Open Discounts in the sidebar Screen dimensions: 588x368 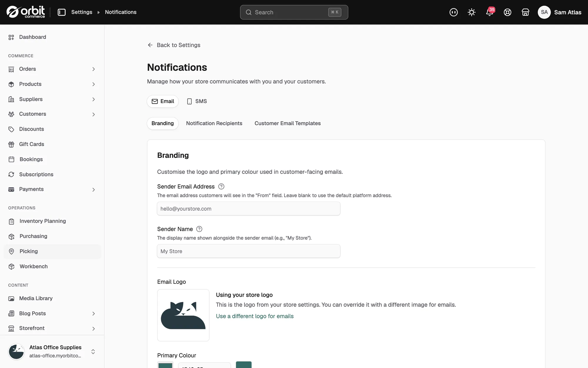tap(52, 129)
